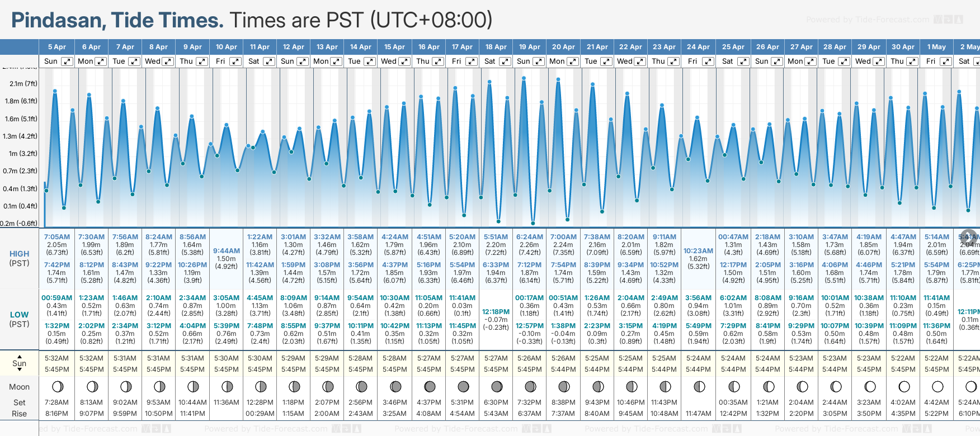This screenshot has height=436, width=980.
Task: Select the 20 Apr date header
Action: click(563, 47)
